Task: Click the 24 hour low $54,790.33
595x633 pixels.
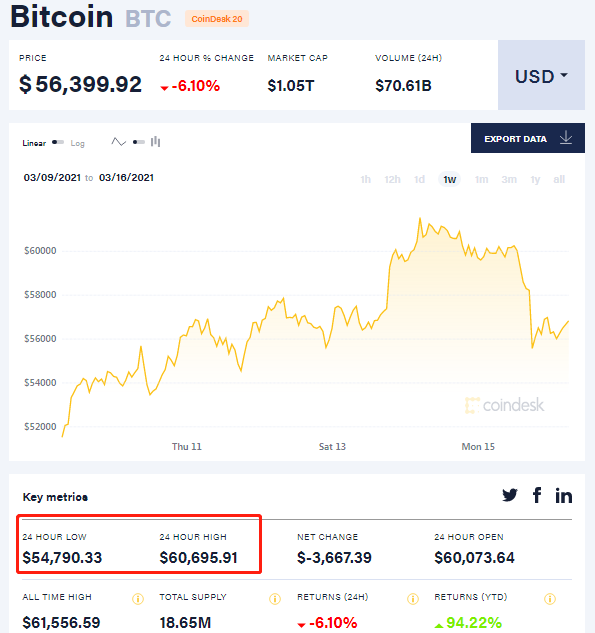Action: pos(62,558)
